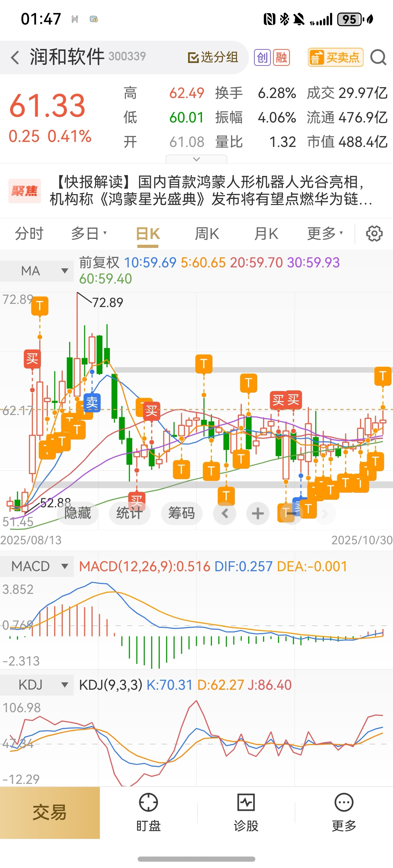Tap K:70.31 KDJ value
Image resolution: width=393 pixels, height=868 pixels.
pos(169,685)
